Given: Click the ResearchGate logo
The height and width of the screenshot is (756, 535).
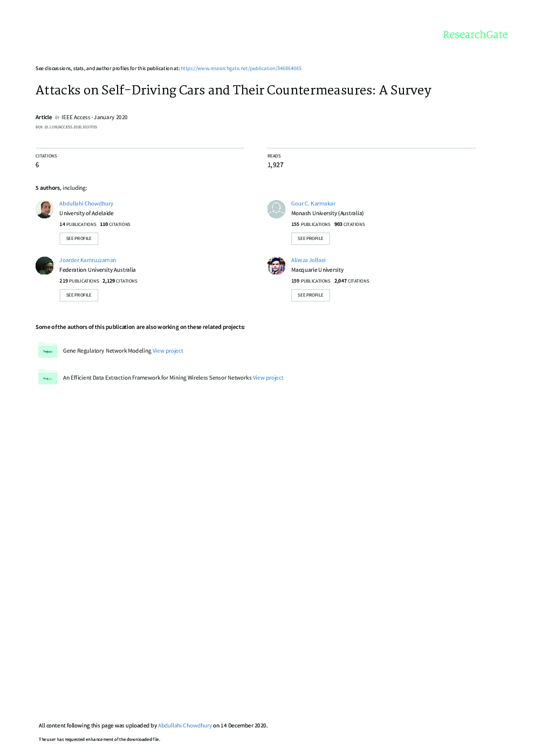Looking at the screenshot, I should click(x=475, y=35).
